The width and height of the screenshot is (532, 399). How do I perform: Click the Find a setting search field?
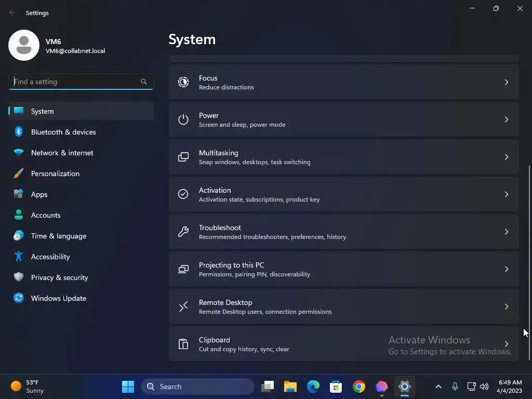81,82
